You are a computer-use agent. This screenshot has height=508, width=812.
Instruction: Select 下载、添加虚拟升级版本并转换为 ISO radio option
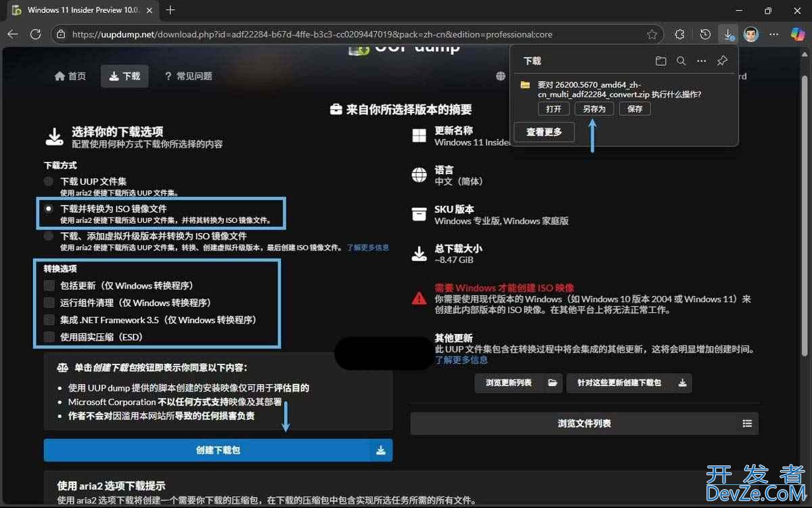48,236
